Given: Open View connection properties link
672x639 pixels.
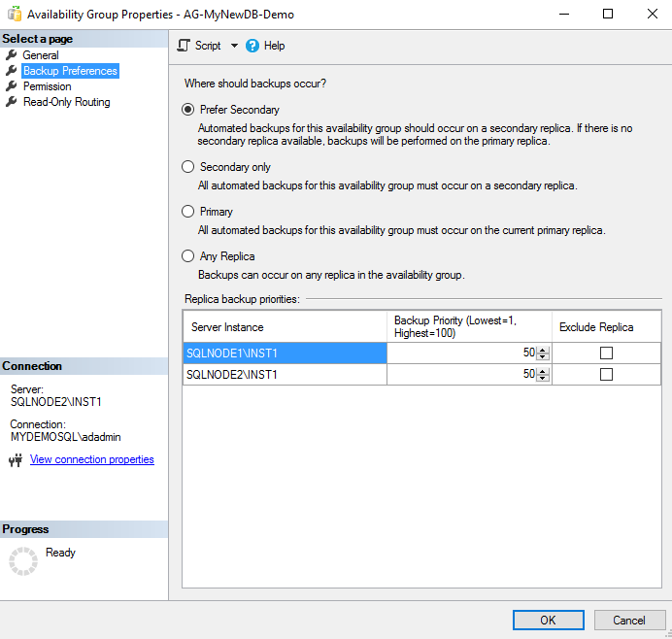Looking at the screenshot, I should tap(91, 460).
